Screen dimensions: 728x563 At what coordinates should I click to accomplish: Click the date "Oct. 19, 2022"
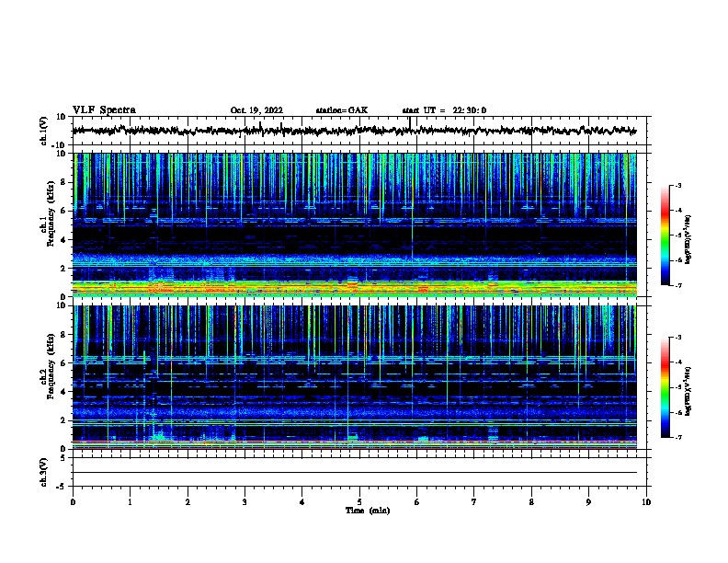256,110
